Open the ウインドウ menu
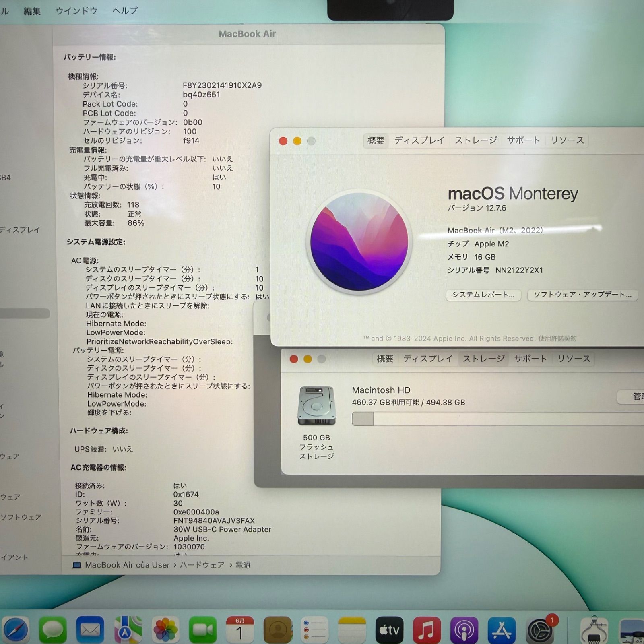The height and width of the screenshot is (644, 644). 76,11
